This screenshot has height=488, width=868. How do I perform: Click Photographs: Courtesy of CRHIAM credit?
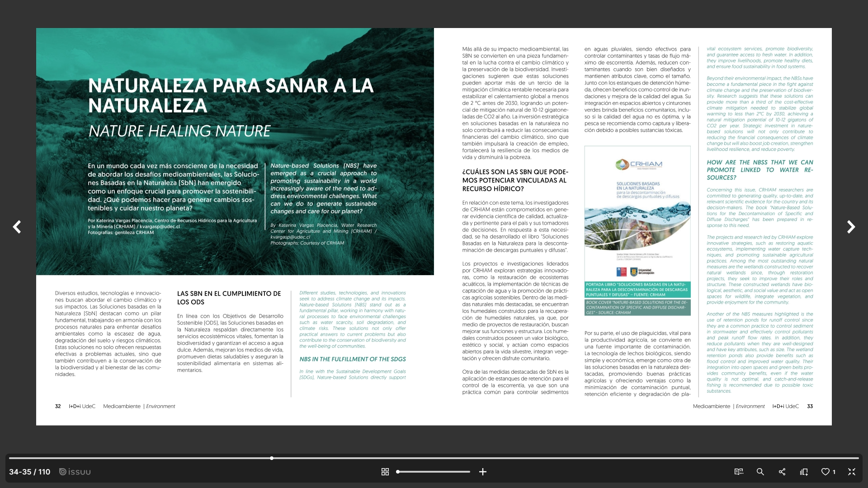(307, 243)
